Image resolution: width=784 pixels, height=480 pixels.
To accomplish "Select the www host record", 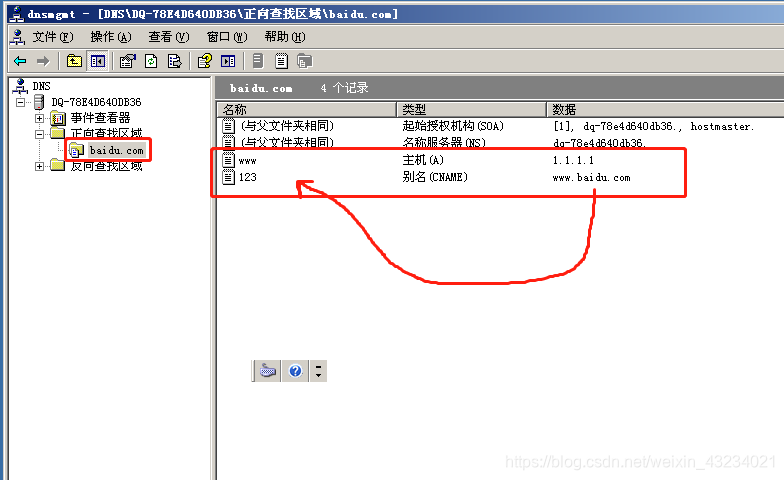I will 248,160.
